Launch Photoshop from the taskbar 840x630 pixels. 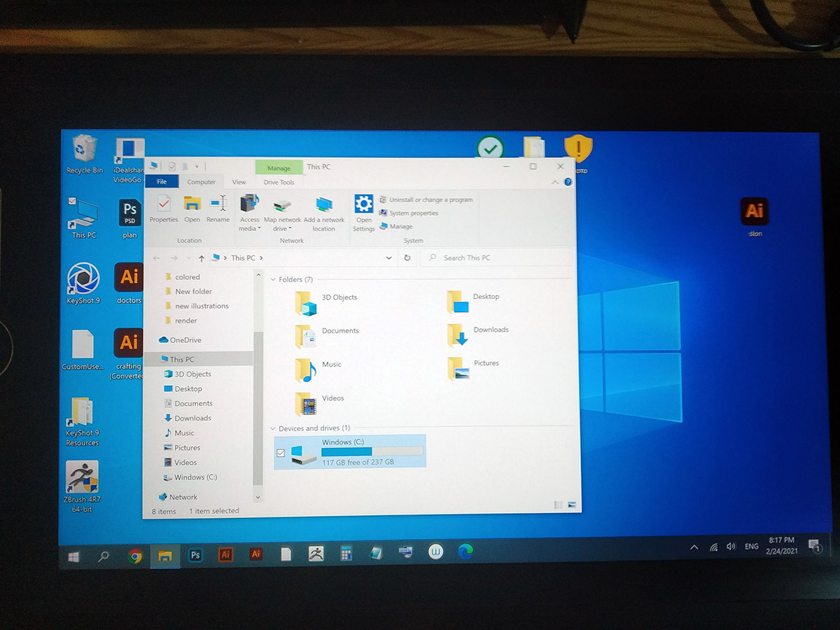pos(195,555)
